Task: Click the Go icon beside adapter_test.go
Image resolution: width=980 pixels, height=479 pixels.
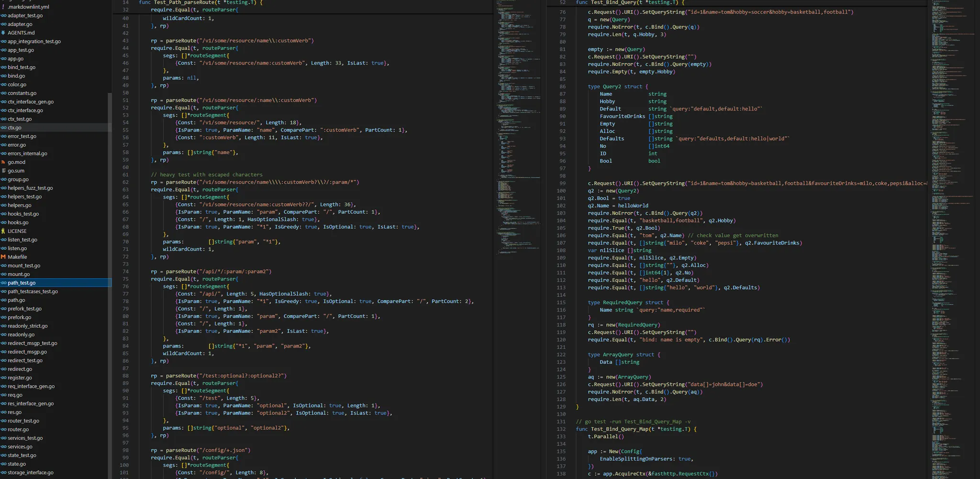Action: [3, 16]
